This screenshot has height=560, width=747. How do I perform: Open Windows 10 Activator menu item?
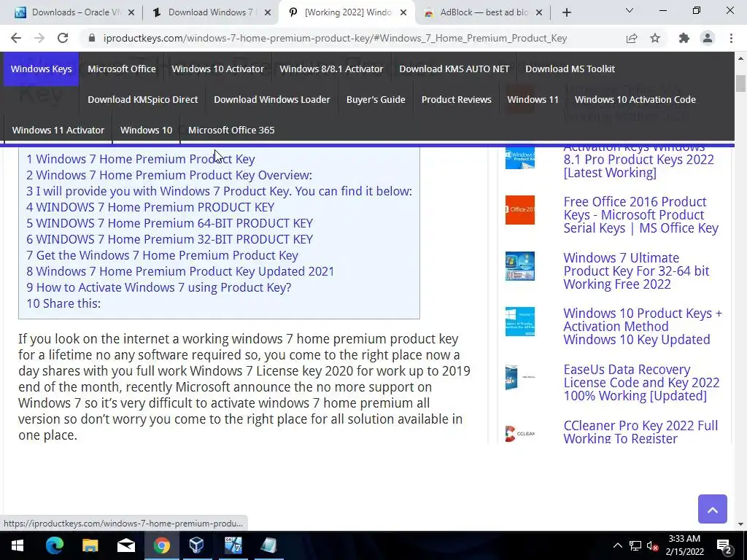coord(217,69)
